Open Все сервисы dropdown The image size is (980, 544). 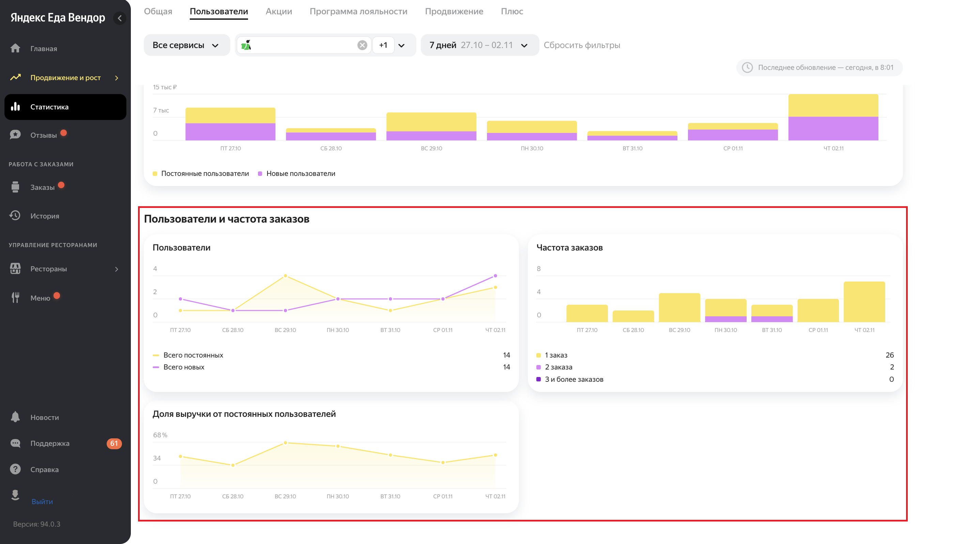click(186, 45)
